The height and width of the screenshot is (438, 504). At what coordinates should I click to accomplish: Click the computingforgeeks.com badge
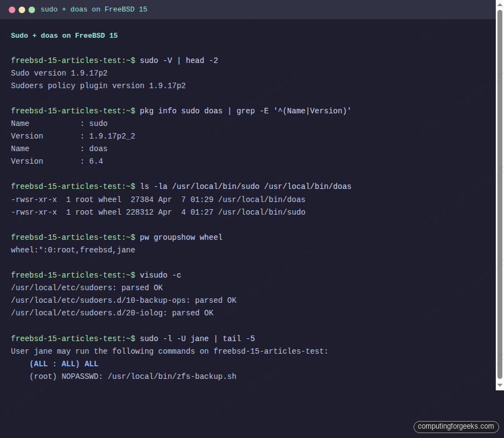coord(456,427)
